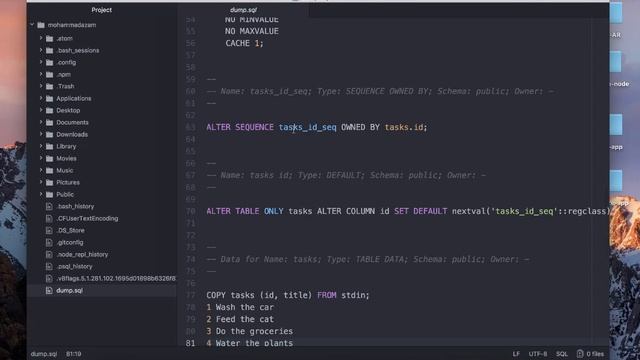Change LF line ending in status bar
640x360 pixels.
pyautogui.click(x=516, y=354)
